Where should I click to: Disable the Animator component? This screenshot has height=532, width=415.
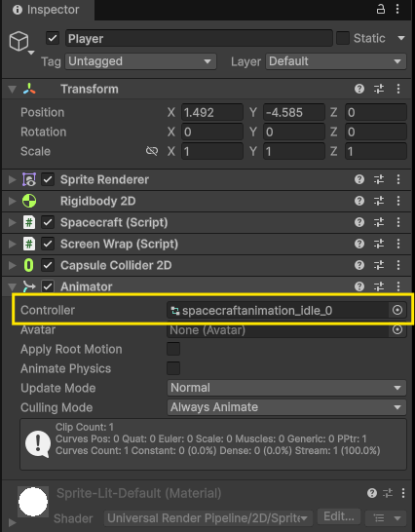(48, 286)
